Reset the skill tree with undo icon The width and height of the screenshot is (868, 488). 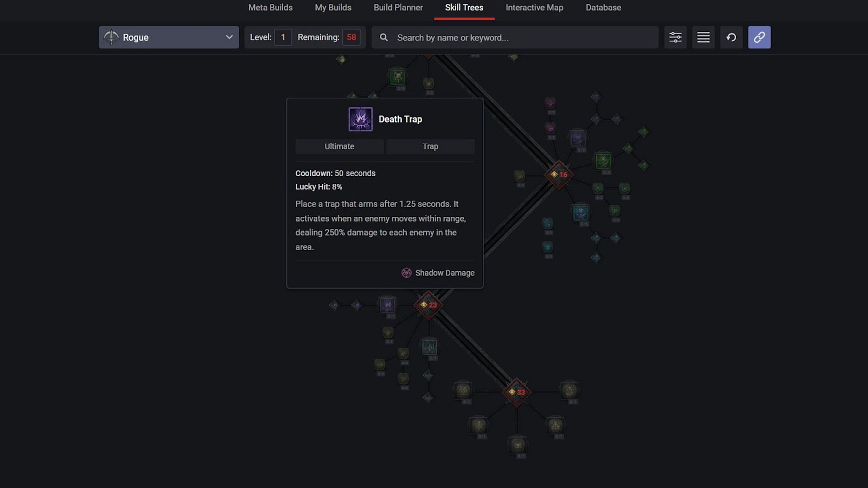click(731, 37)
